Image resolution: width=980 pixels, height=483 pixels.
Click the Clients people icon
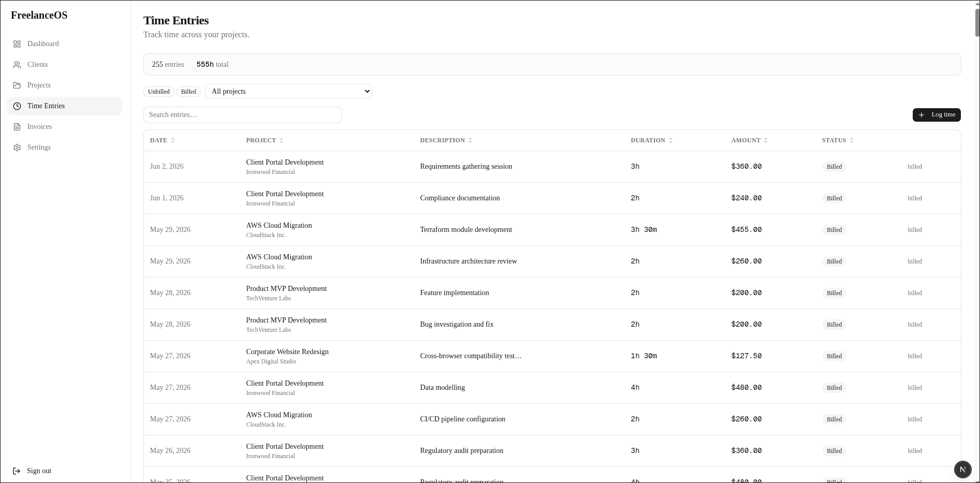point(17,65)
